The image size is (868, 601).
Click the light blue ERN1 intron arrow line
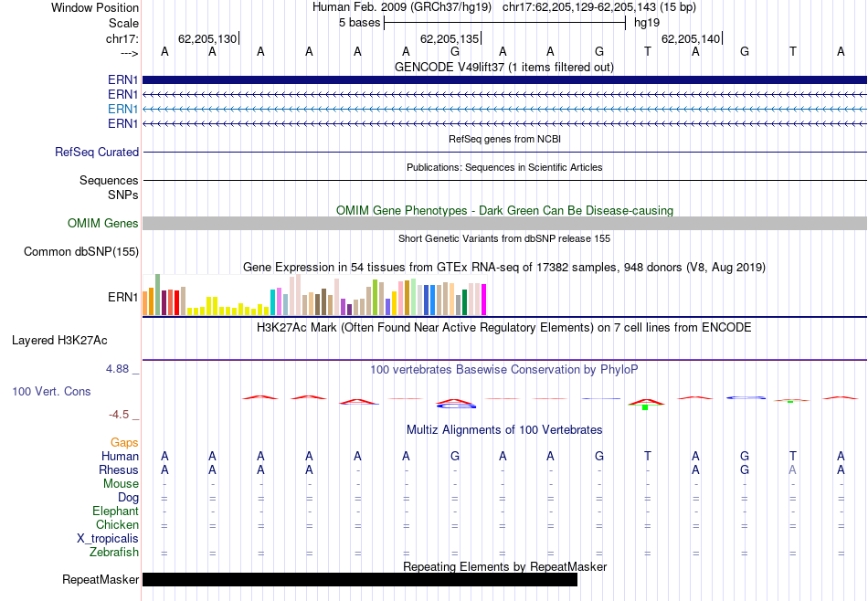tap(504, 109)
